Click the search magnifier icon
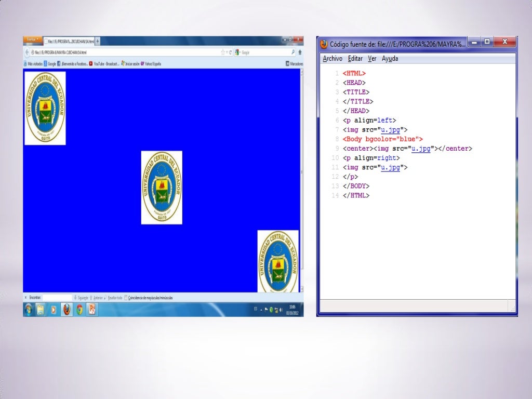 tap(293, 52)
